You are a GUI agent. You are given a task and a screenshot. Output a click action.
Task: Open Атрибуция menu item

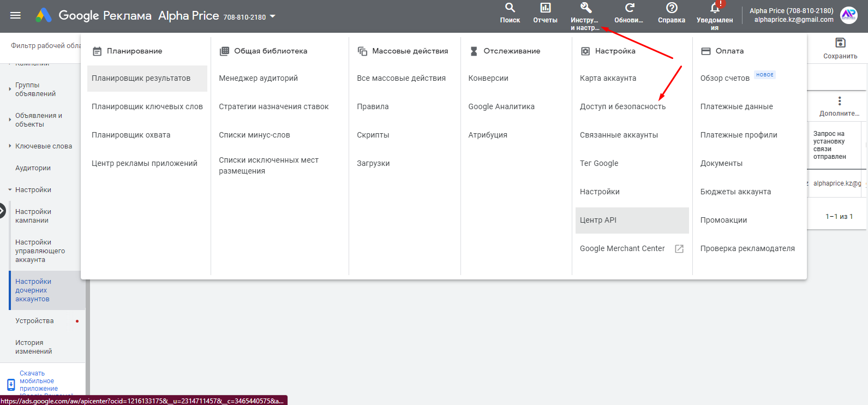click(488, 135)
